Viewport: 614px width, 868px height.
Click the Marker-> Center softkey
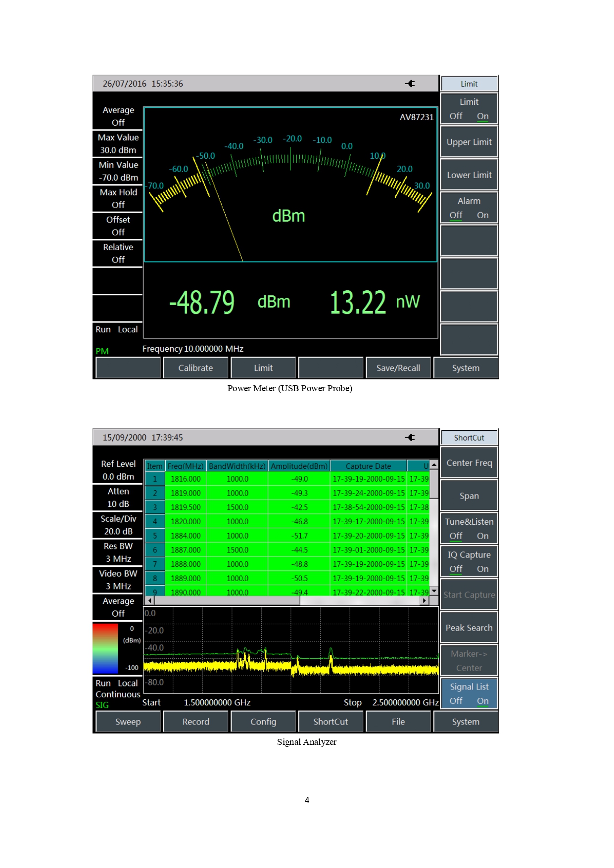[469, 661]
